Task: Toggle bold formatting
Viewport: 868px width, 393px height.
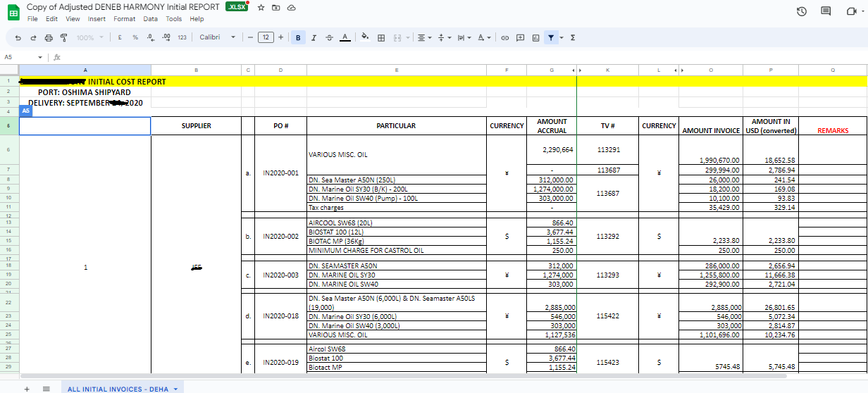Action: 298,37
